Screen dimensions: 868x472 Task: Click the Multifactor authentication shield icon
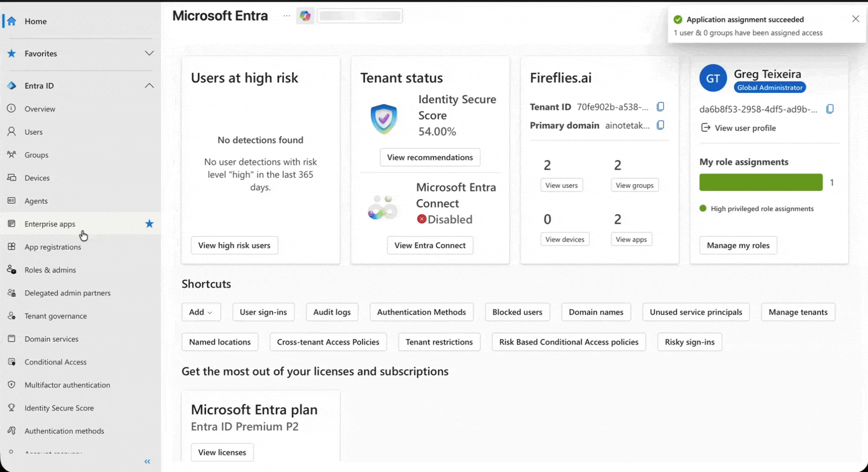[x=12, y=385]
